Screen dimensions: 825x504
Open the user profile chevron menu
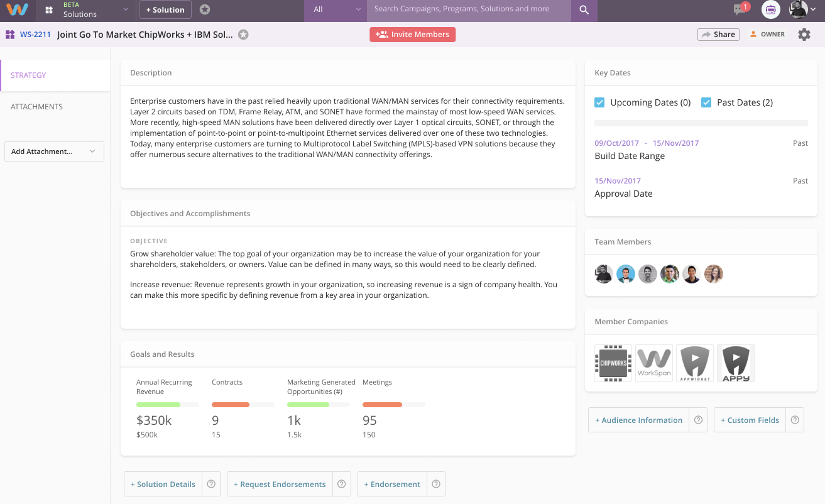coord(812,10)
